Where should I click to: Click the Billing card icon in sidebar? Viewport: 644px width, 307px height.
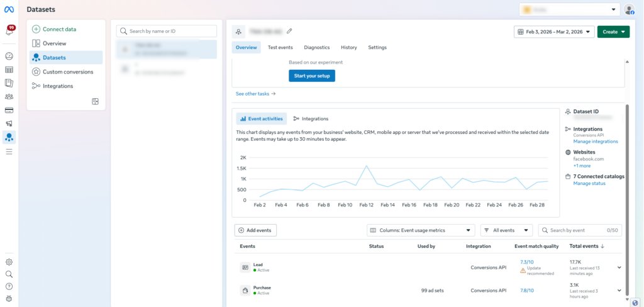coord(9,110)
